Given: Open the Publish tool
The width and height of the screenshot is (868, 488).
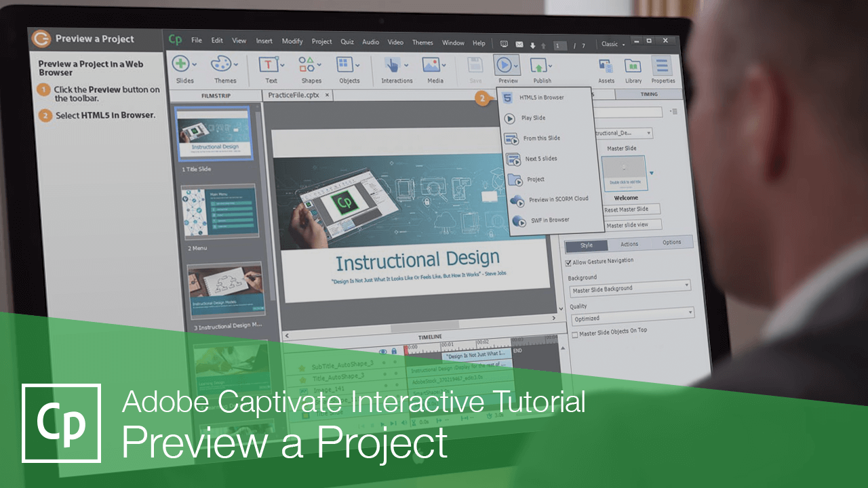Looking at the screenshot, I should click(538, 66).
